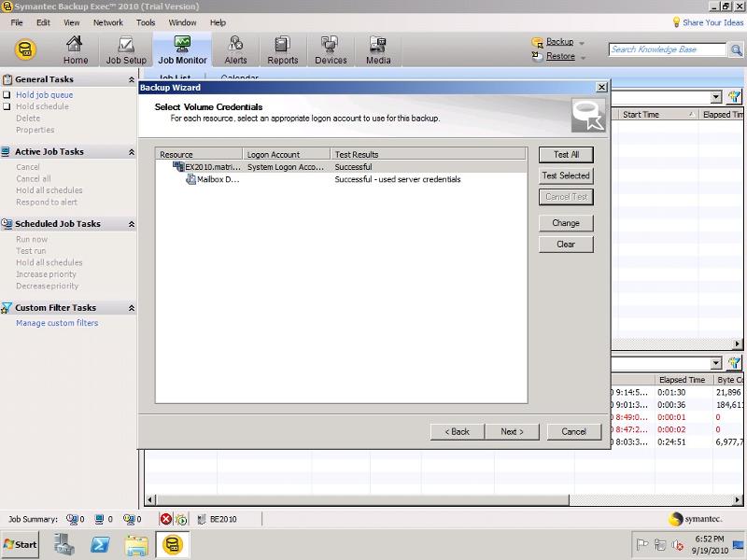The image size is (747, 560).
Task: Open the upper job list filter dropdown
Action: pos(716,97)
